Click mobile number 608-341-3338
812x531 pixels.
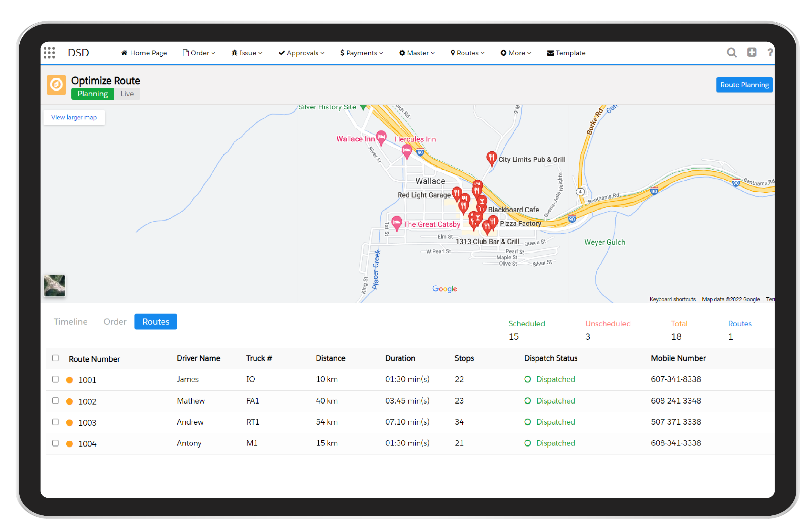tap(676, 443)
